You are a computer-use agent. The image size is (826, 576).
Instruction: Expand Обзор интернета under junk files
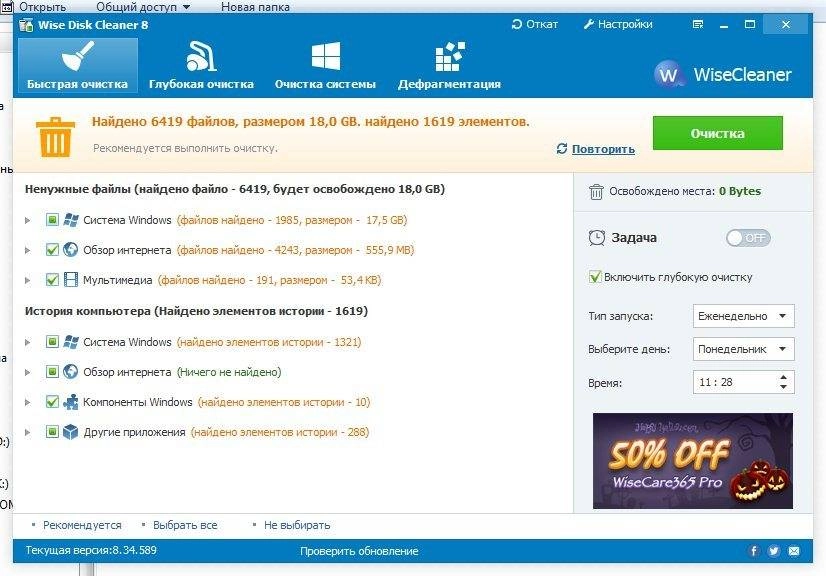click(28, 250)
